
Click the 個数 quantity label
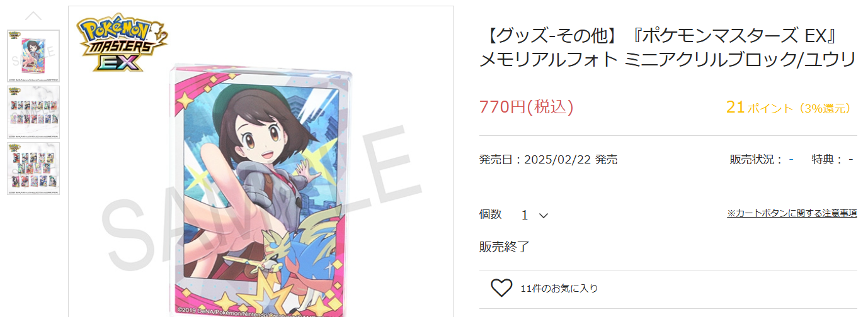[x=491, y=214]
